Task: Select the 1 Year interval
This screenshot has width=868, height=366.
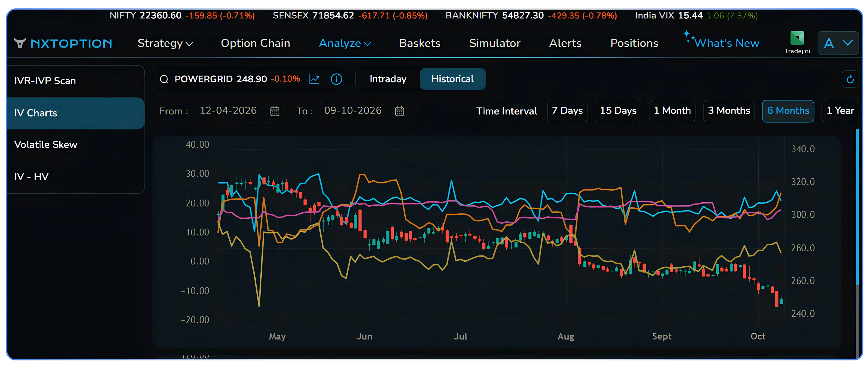Action: tap(840, 111)
